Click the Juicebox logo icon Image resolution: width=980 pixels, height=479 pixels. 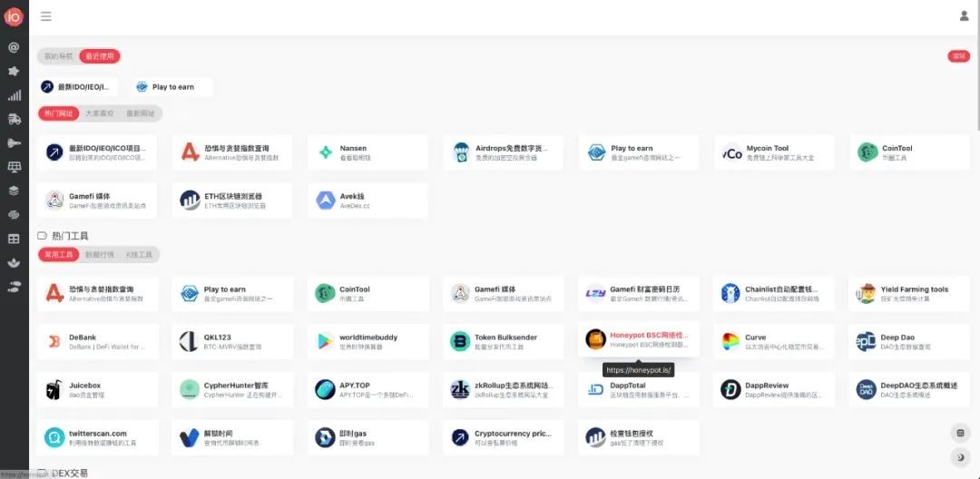click(x=54, y=390)
